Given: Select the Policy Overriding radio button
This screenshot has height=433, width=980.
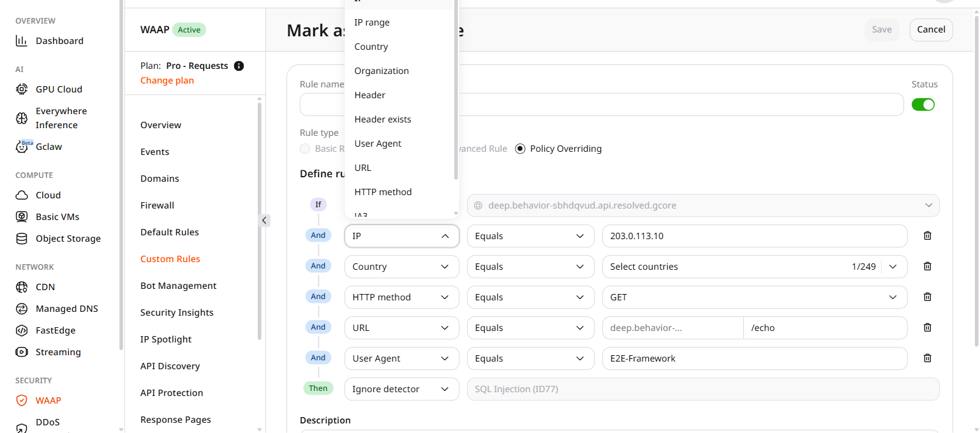Looking at the screenshot, I should (x=520, y=149).
